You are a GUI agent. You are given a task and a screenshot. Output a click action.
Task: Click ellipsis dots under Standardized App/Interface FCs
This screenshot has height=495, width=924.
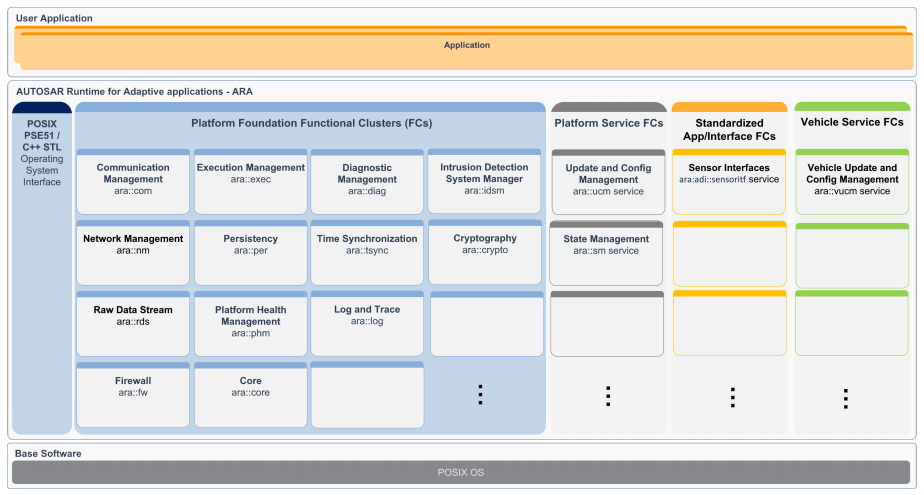click(732, 398)
